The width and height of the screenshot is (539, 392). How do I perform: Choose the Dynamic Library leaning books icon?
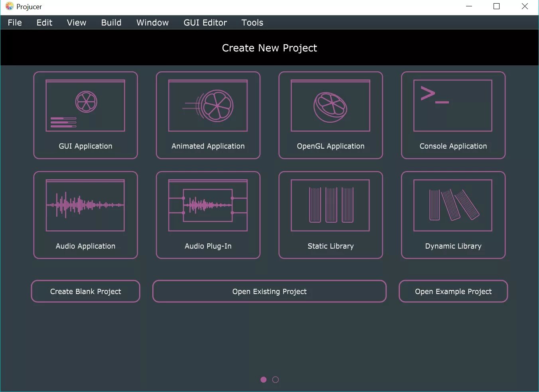453,205
